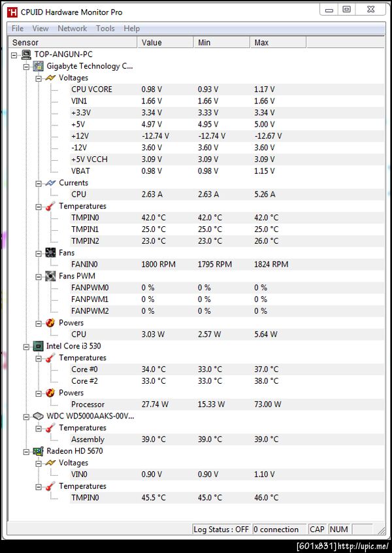
Task: Click the window resize grip corner
Action: (381, 530)
